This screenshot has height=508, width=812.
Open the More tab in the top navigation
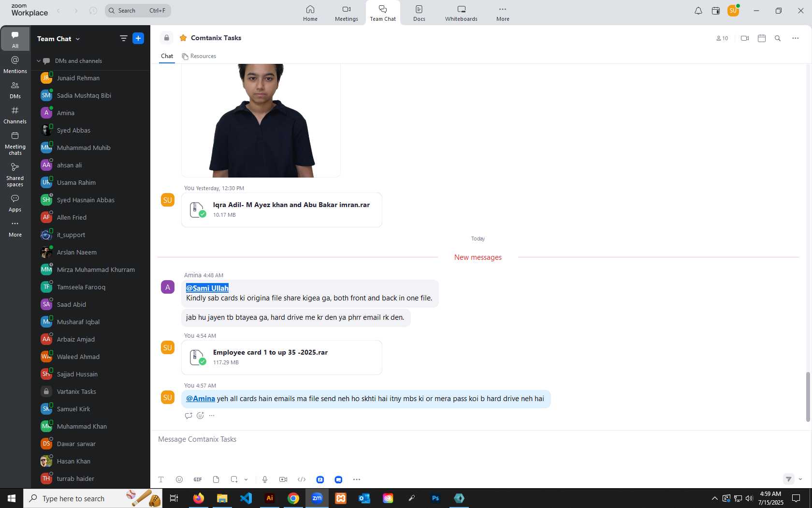click(503, 13)
